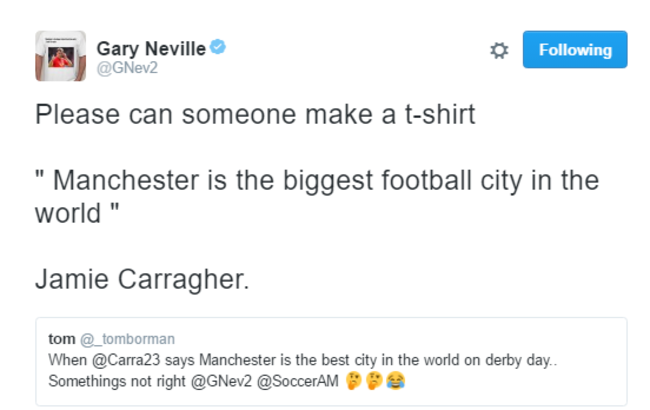Open Gary Neville's profile picture

tap(60, 56)
